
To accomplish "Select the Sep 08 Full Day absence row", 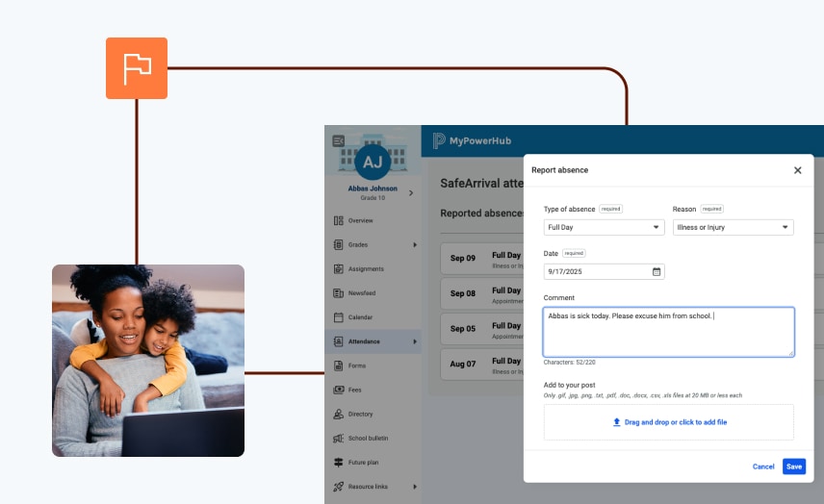I will pos(482,293).
